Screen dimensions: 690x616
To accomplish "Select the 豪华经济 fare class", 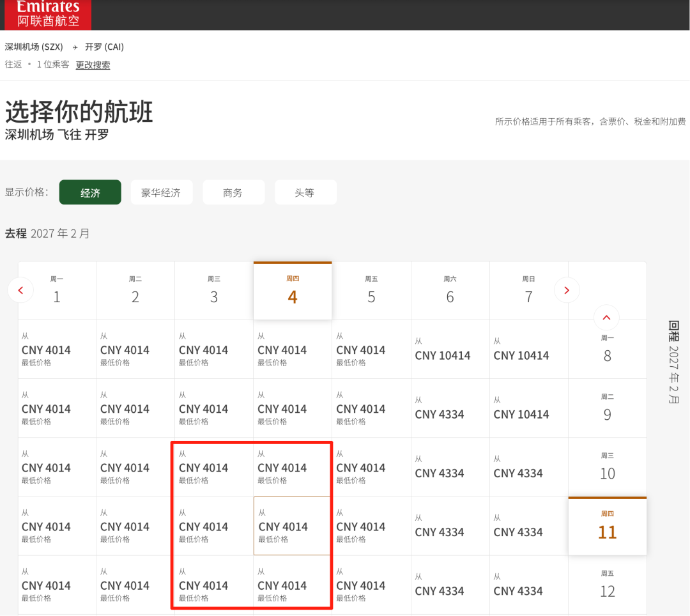I will coord(162,192).
